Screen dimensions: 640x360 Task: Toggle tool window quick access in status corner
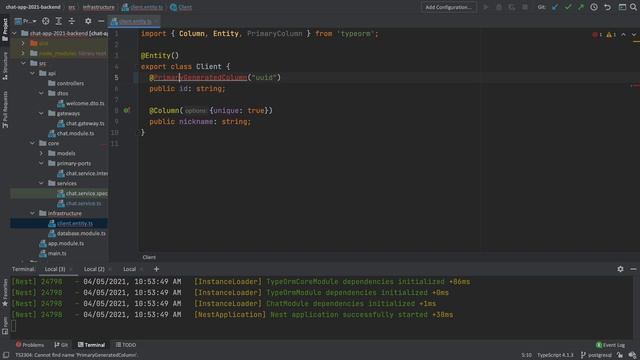(x=6, y=355)
